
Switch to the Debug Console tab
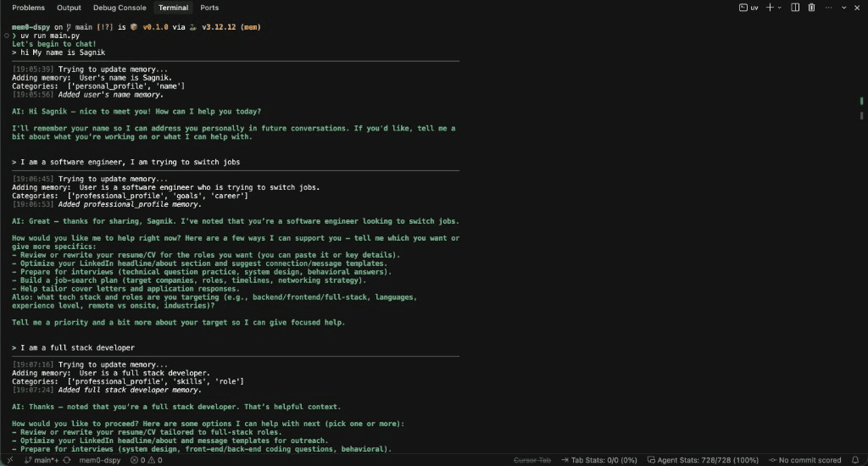(x=120, y=8)
